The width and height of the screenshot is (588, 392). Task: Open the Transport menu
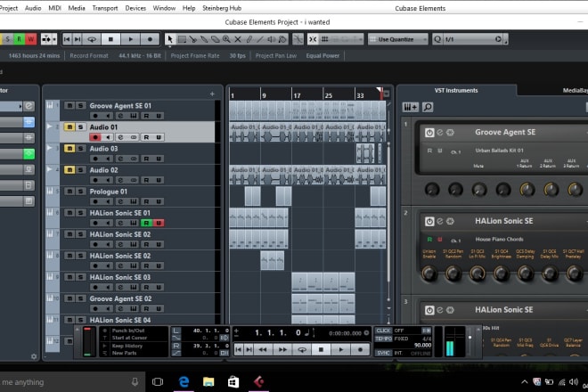pos(105,7)
